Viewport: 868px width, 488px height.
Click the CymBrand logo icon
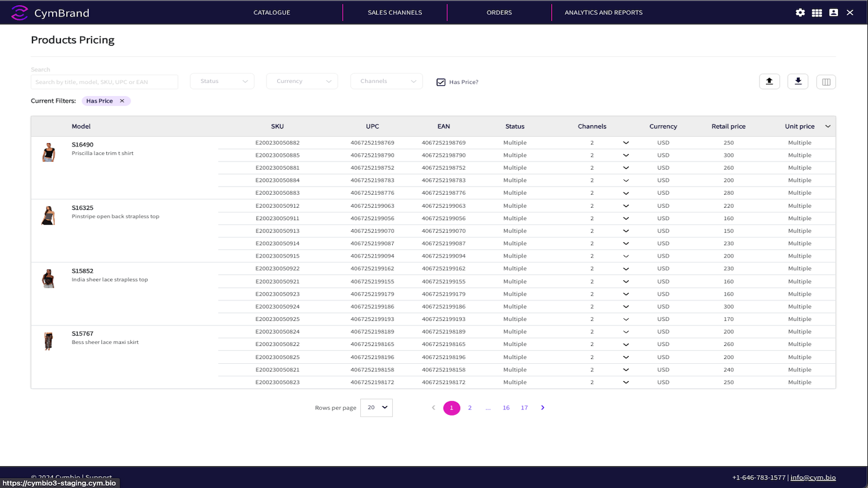click(x=20, y=12)
